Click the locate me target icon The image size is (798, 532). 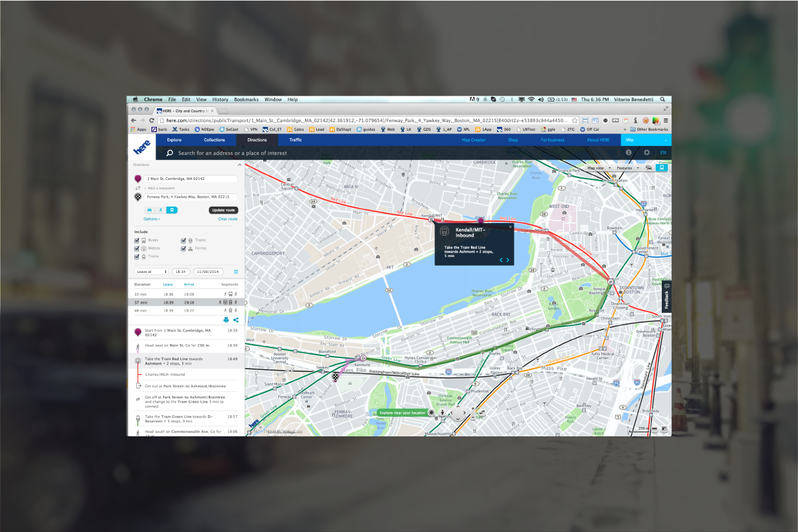tap(432, 412)
